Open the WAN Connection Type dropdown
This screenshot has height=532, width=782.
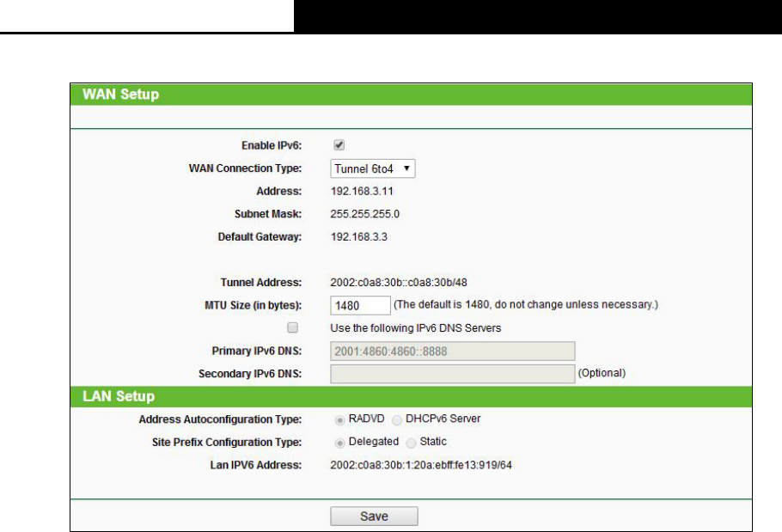(x=373, y=168)
